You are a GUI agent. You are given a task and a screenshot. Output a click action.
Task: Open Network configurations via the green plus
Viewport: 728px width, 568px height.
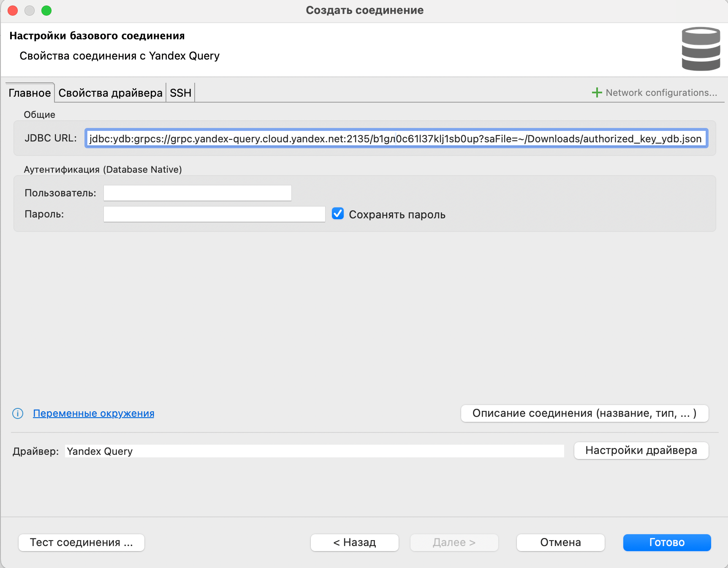(597, 92)
